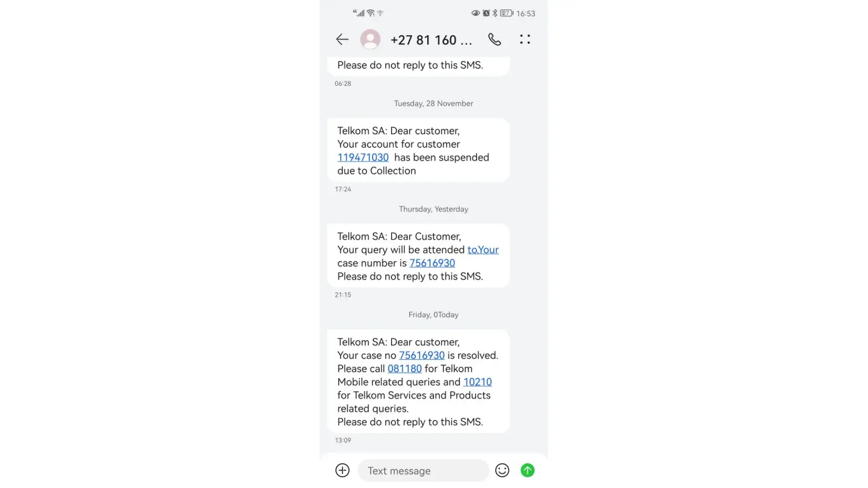
Task: Dial the 10210 number link
Action: (477, 382)
